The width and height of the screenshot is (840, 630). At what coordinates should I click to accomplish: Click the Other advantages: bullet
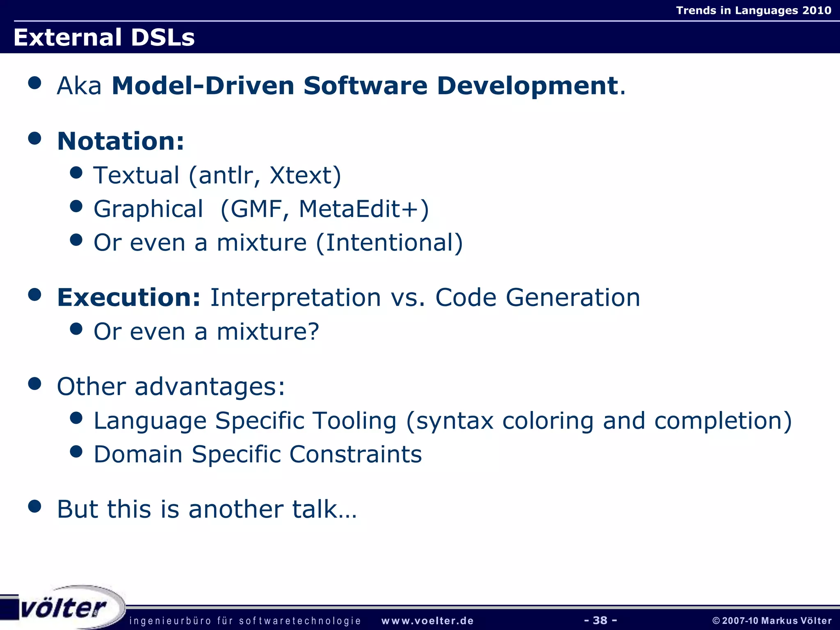click(171, 386)
